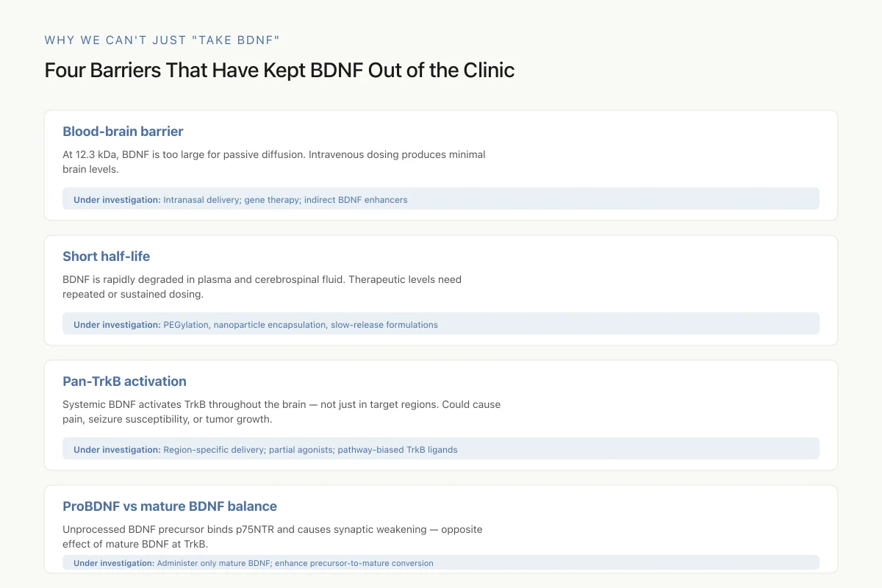Click the slide title 'Four Barriers That Have Kept BDNF Out of the Clinic'
882x588 pixels.
[279, 70]
